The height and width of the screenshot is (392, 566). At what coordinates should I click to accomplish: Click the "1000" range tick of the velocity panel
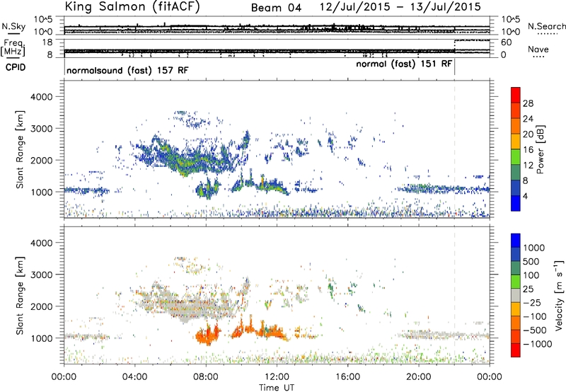point(41,338)
